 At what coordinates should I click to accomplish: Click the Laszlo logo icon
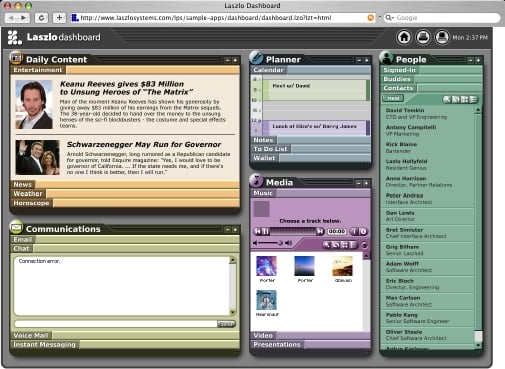click(14, 37)
